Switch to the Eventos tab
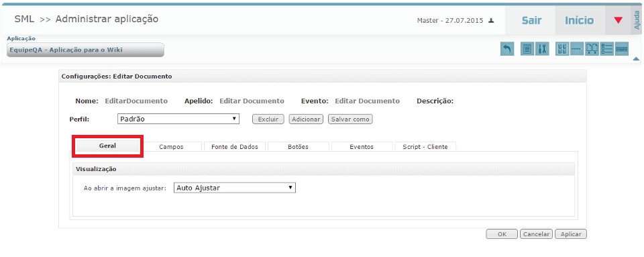The image size is (644, 257). (x=362, y=146)
